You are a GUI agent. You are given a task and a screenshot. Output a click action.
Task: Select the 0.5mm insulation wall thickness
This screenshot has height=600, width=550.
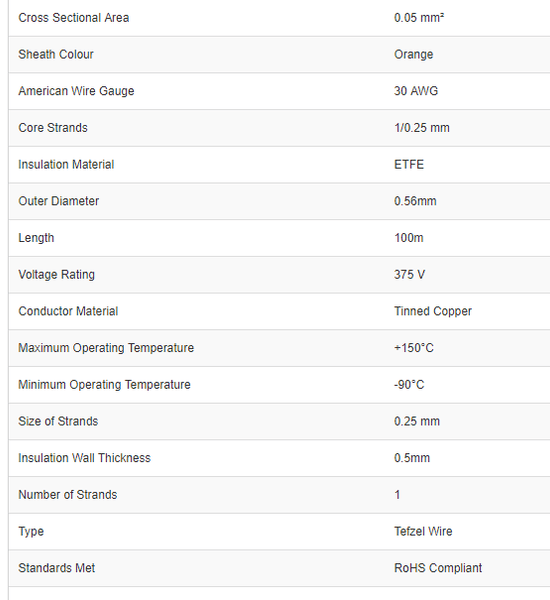412,458
